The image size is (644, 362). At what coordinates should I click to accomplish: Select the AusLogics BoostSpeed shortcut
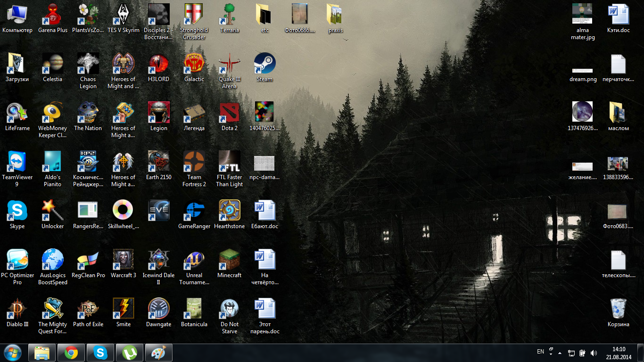pyautogui.click(x=53, y=267)
